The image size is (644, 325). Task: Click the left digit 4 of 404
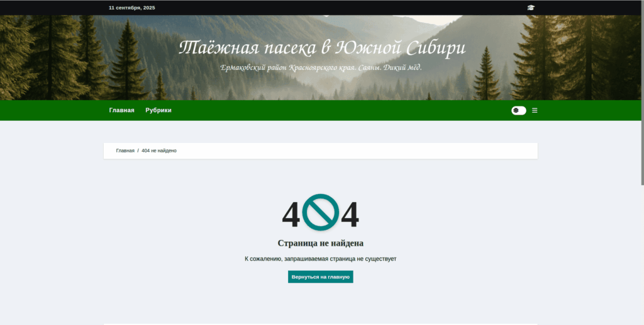(291, 216)
